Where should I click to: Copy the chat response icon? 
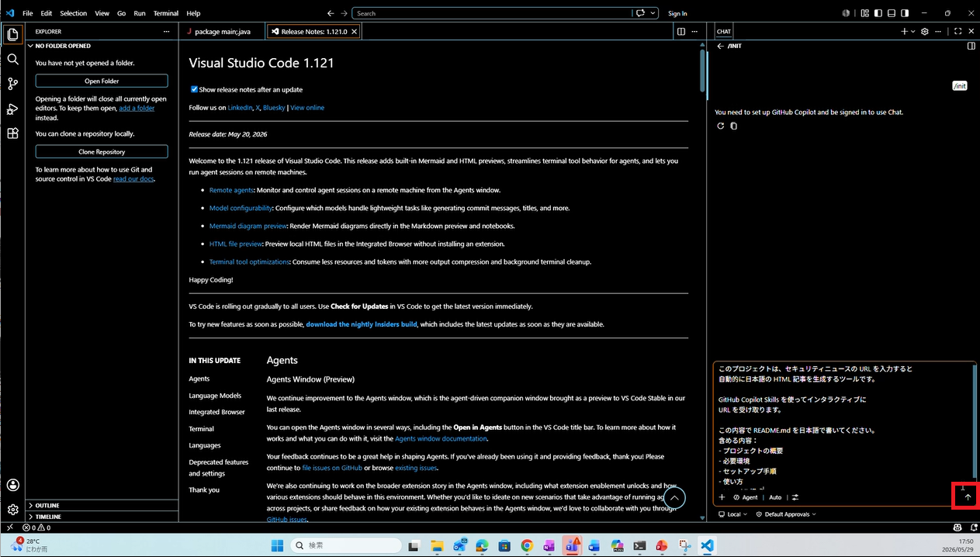pos(733,126)
